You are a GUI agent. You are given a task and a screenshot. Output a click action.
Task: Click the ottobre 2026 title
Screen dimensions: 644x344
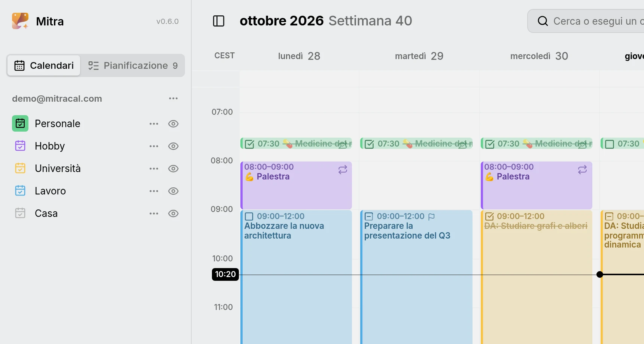point(282,21)
